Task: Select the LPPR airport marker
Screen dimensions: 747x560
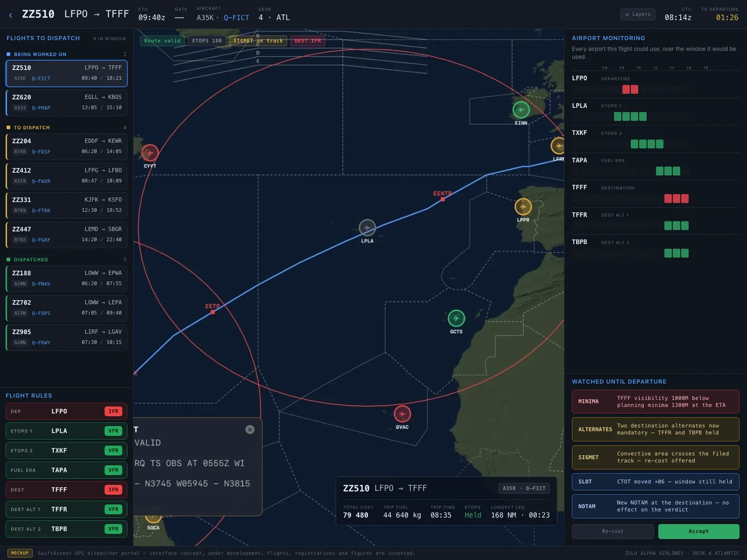Action: [x=523, y=207]
